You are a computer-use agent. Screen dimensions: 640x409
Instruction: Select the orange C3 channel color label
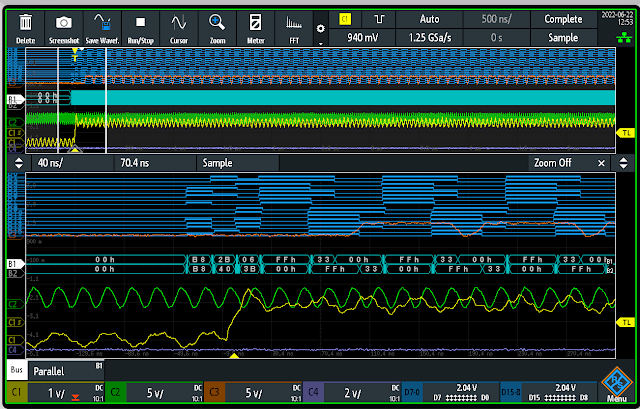216,392
